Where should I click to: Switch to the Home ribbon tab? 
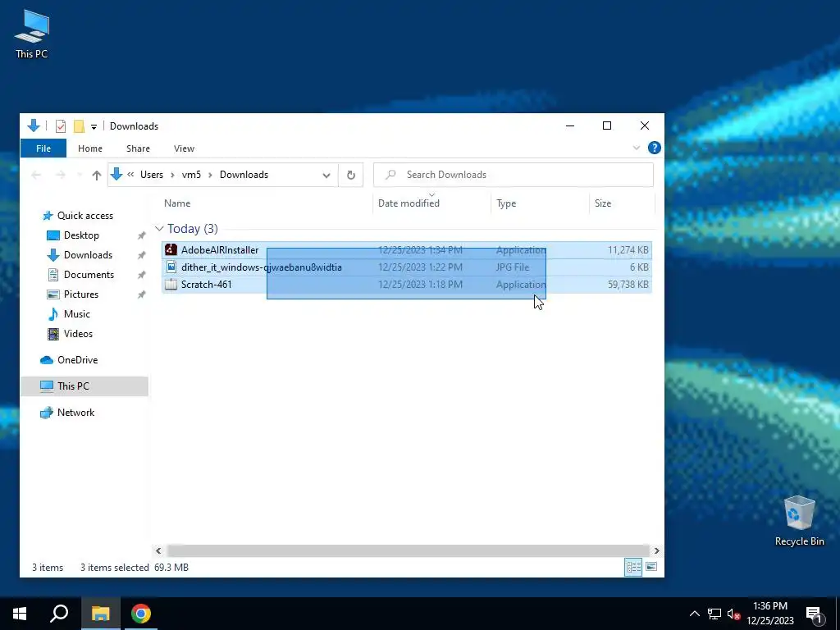pos(90,148)
